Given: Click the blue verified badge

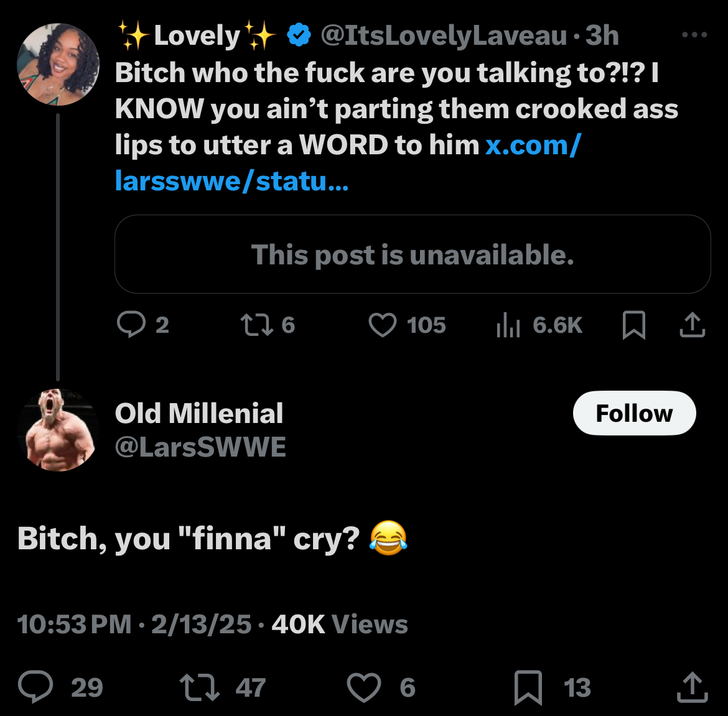Looking at the screenshot, I should pyautogui.click(x=299, y=35).
